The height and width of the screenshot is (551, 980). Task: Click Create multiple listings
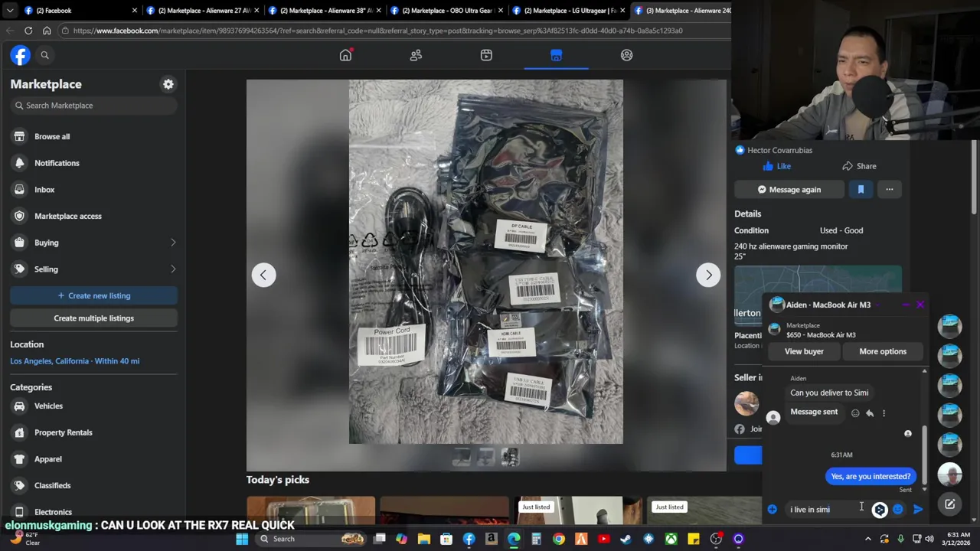click(x=93, y=318)
